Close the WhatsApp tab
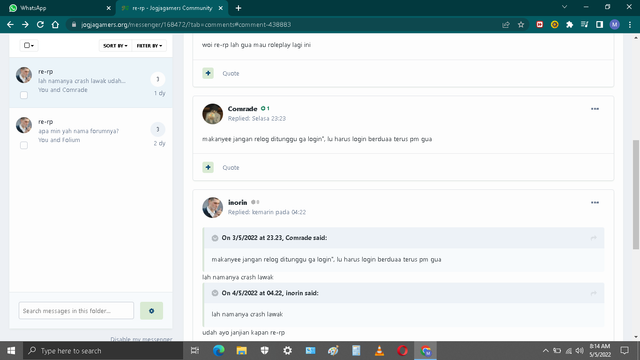 click(x=109, y=8)
